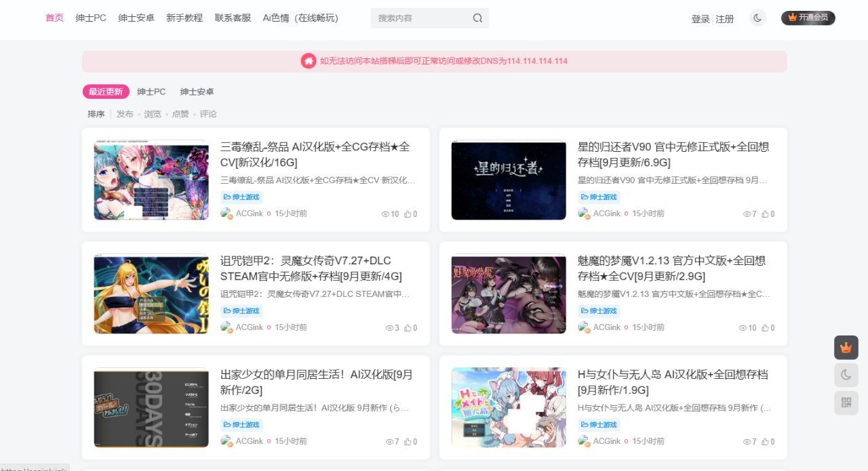Sort posts by 浏览
This screenshot has height=471, width=868.
pyautogui.click(x=153, y=114)
